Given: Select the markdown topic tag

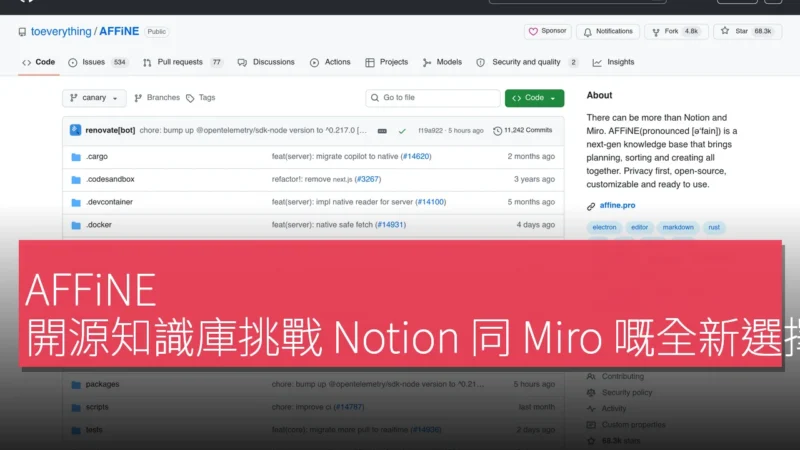Looking at the screenshot, I should point(678,228).
